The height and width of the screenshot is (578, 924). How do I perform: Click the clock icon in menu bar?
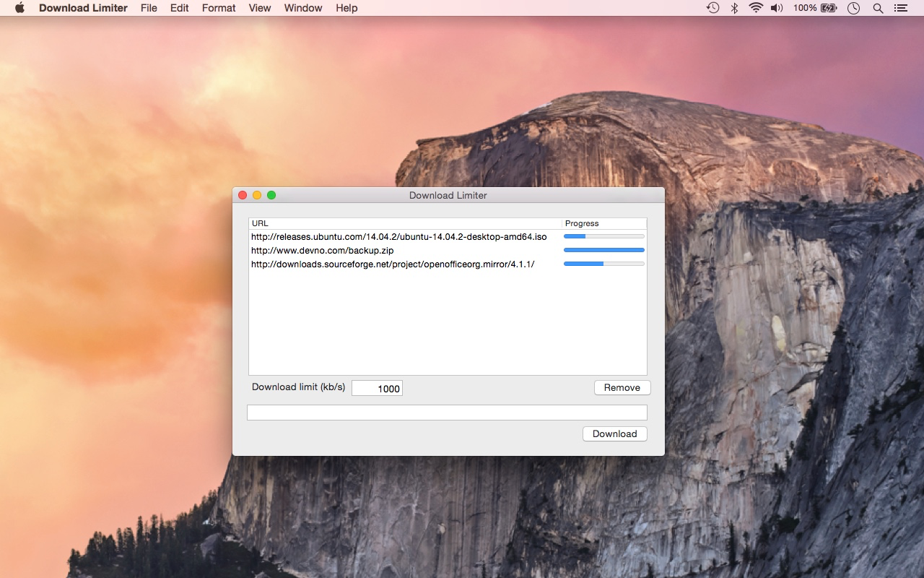coord(853,8)
